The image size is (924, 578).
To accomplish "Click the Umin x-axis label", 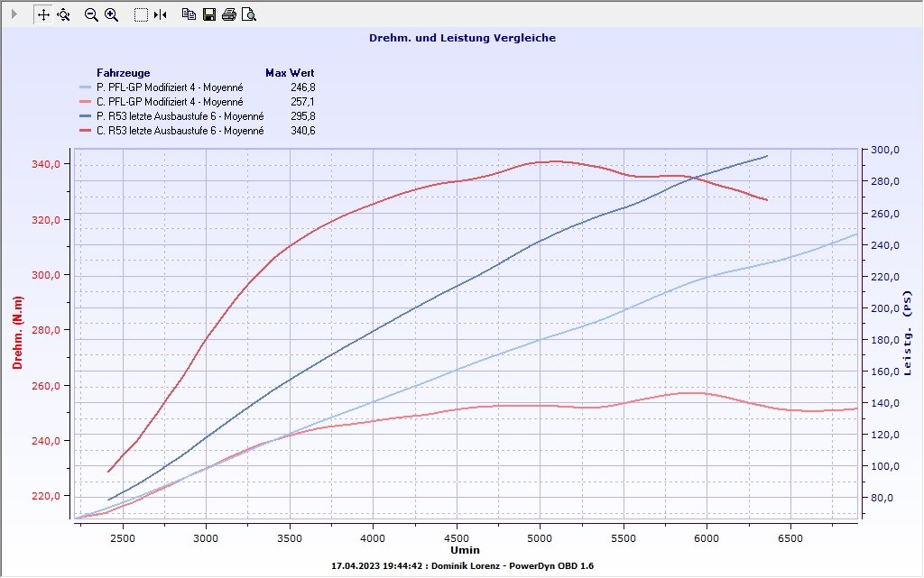I will click(465, 550).
